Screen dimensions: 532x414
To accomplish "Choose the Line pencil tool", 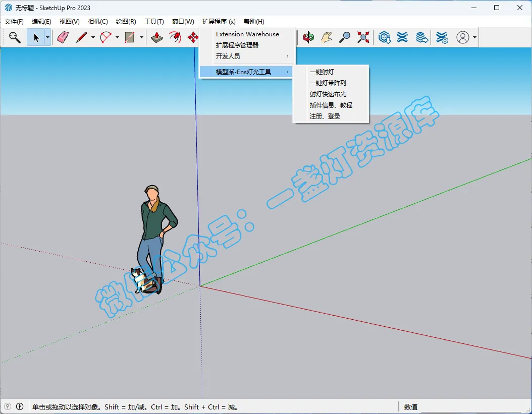I will 81,37.
